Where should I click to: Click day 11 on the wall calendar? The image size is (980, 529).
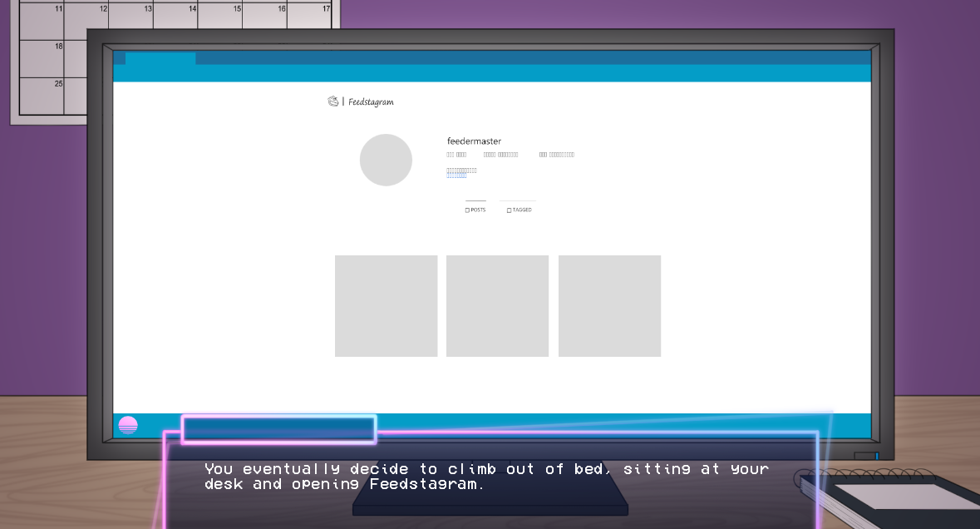(42, 21)
